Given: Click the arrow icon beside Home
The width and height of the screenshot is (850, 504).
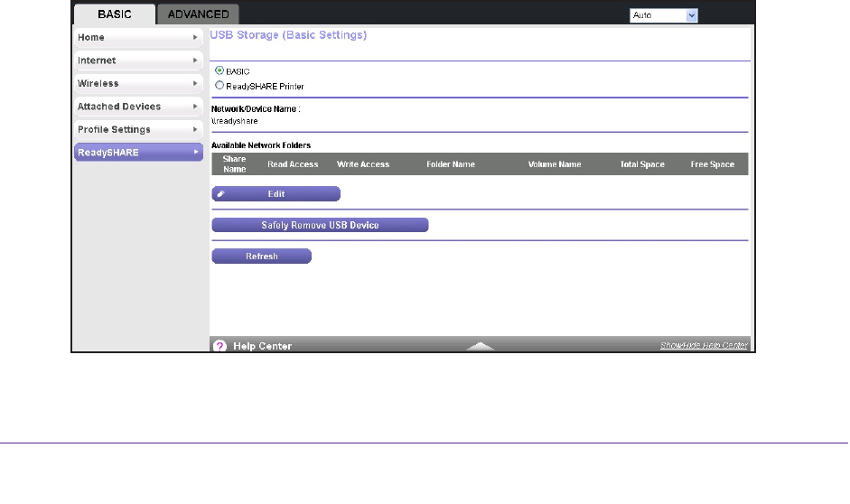Looking at the screenshot, I should (x=195, y=38).
